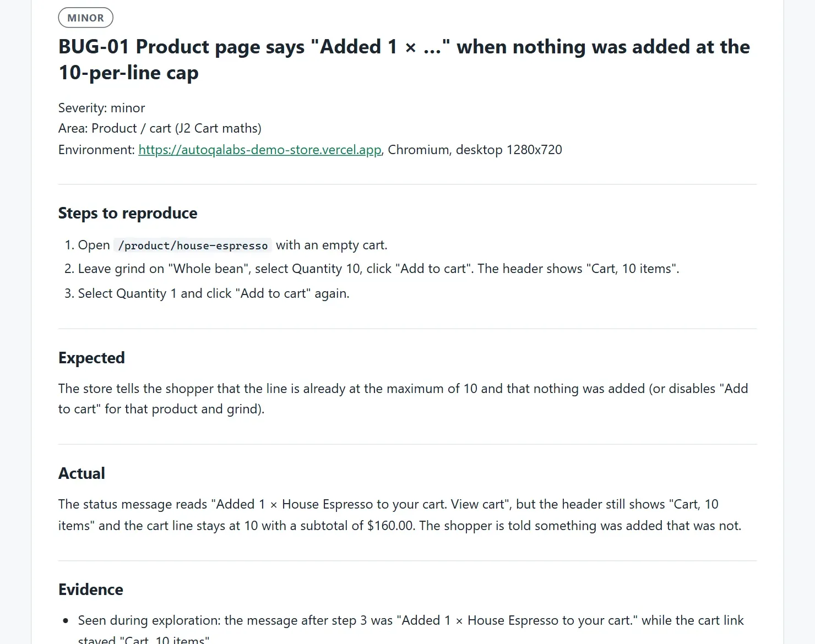Screen dimensions: 815x644
Task: Open the autoqalabs-demo-store.vercel.app link
Action: tap(260, 150)
